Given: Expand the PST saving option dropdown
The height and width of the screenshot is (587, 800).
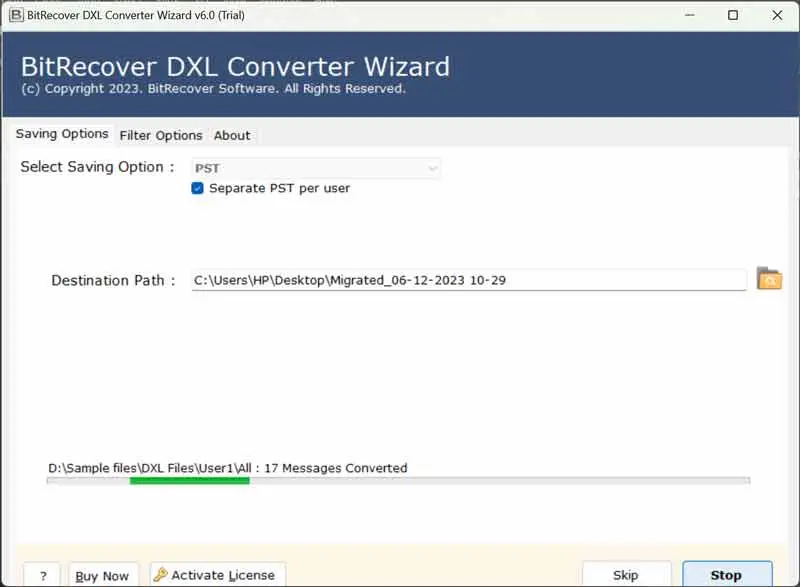Looking at the screenshot, I should coord(432,168).
